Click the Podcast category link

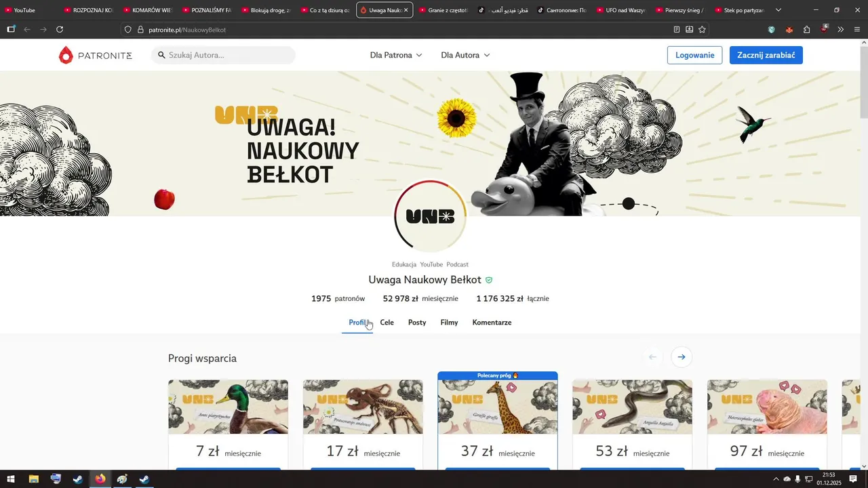coord(458,264)
